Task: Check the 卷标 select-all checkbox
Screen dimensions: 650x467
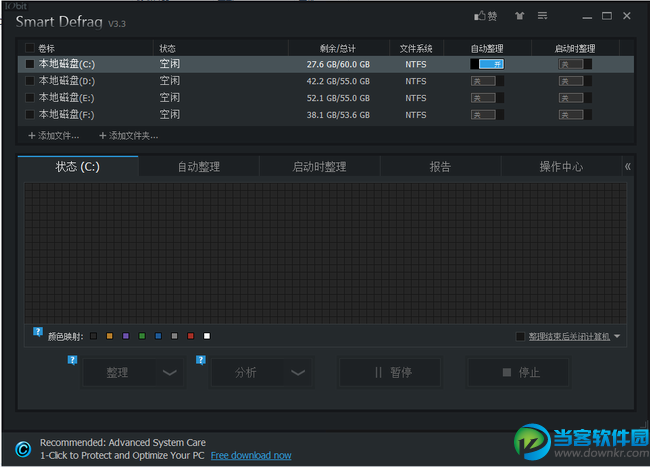Action: 30,48
